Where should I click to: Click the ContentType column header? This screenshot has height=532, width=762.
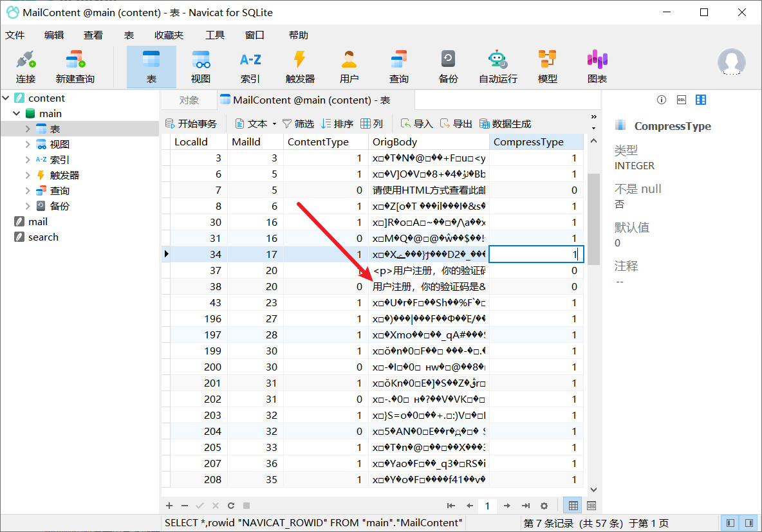pos(326,142)
